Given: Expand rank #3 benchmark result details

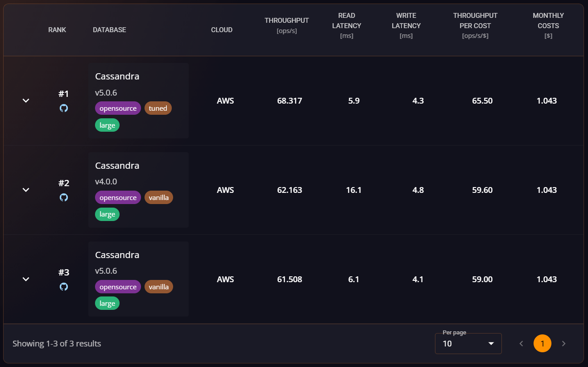Looking at the screenshot, I should click(x=25, y=279).
